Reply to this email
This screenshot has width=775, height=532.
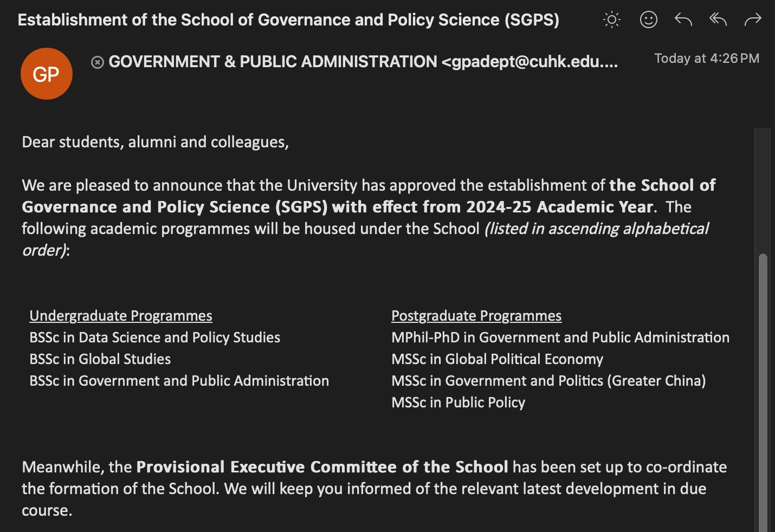683,20
